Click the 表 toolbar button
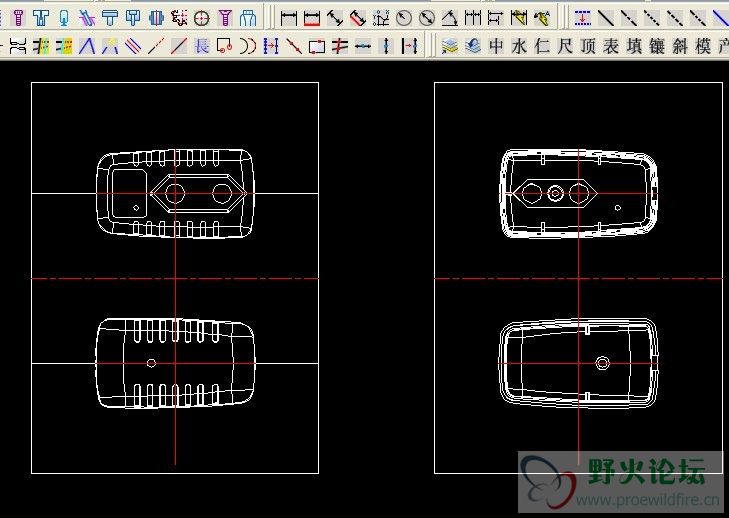The width and height of the screenshot is (729, 518). coord(610,46)
